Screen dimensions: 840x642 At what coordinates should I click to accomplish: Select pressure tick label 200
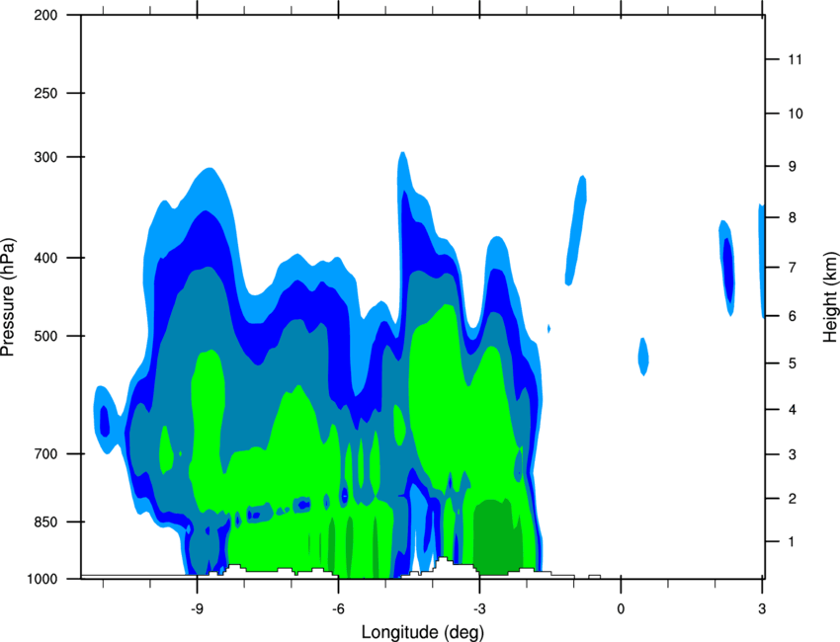(45, 15)
